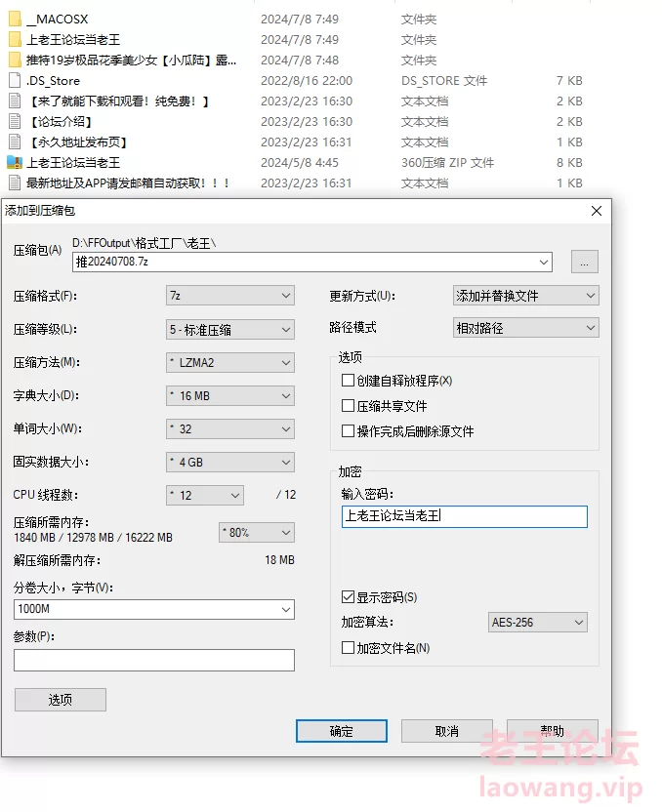Select the file name 【永久地址发布页】
This screenshot has height=812, width=662.
[x=78, y=142]
